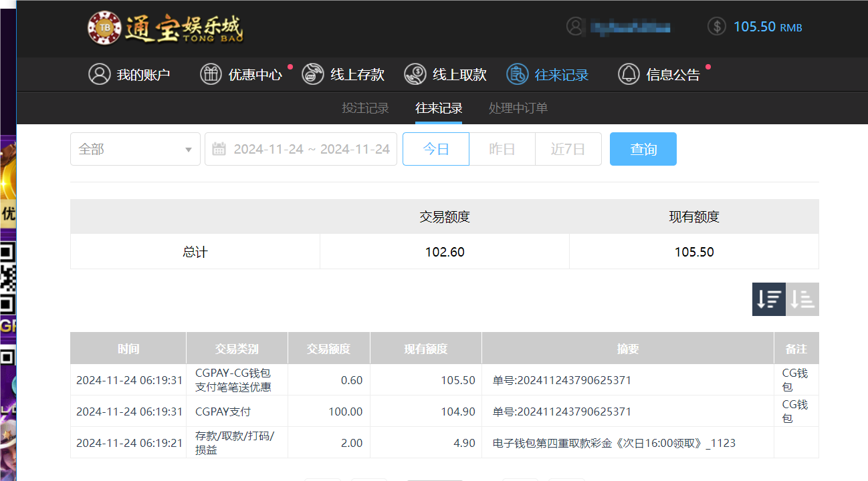
Task: Select the 线上存款 deposit icon
Action: (312, 74)
